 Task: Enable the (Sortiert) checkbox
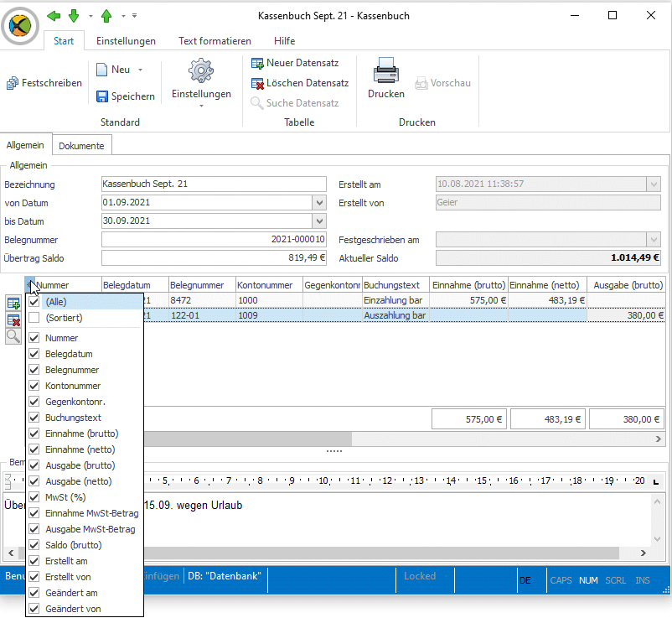(34, 318)
